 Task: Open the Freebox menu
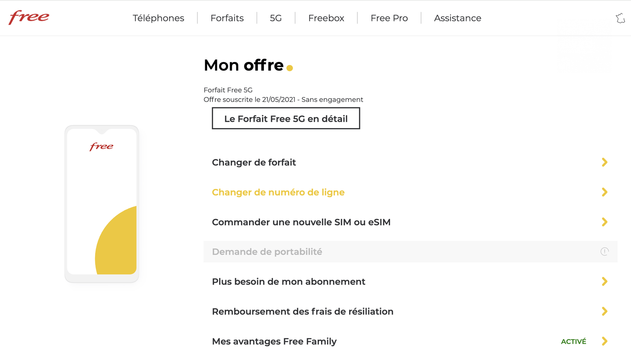point(326,18)
